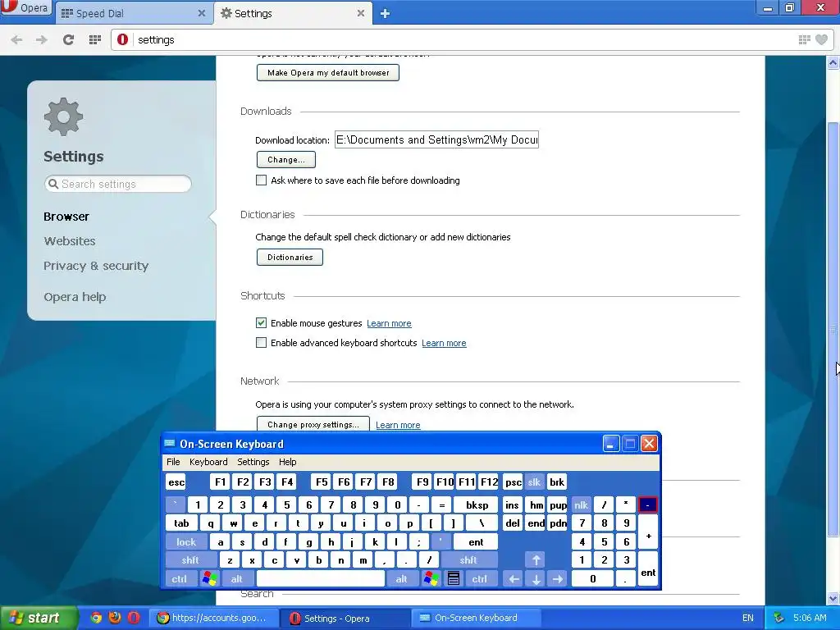Viewport: 840px width, 630px height.
Task: Toggle the left shft key
Action: 190,560
